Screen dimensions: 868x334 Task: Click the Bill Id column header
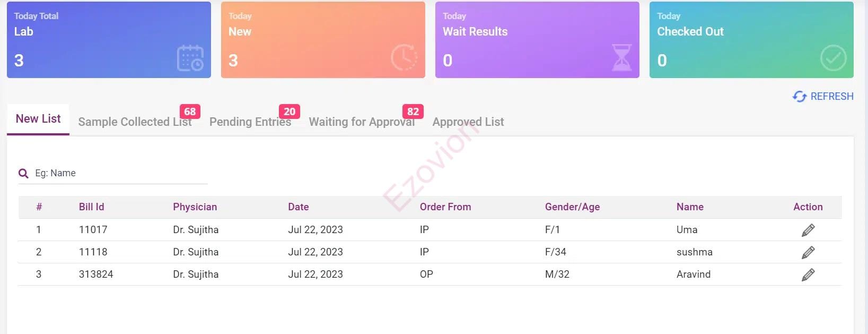pyautogui.click(x=91, y=207)
